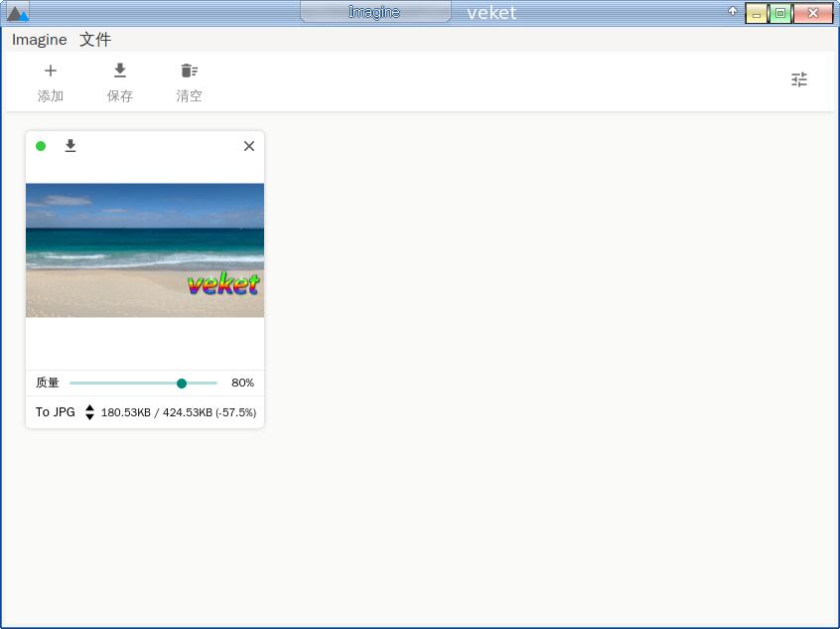
Task: Click the up-down arrows beside To JPG
Action: pyautogui.click(x=89, y=412)
